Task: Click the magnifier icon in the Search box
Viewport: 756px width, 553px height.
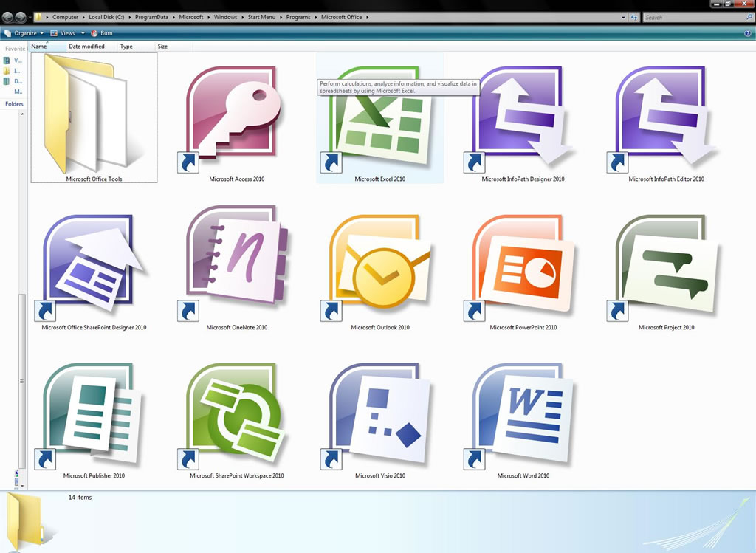Action: [749, 18]
